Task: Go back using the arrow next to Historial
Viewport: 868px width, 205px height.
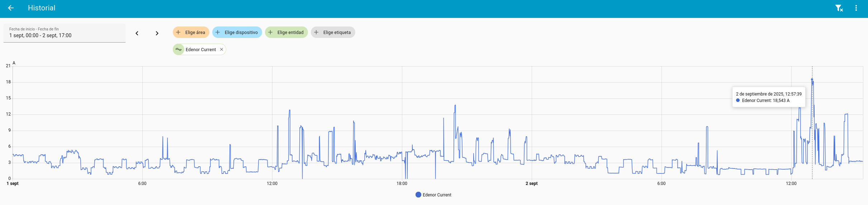Action: click(x=11, y=8)
